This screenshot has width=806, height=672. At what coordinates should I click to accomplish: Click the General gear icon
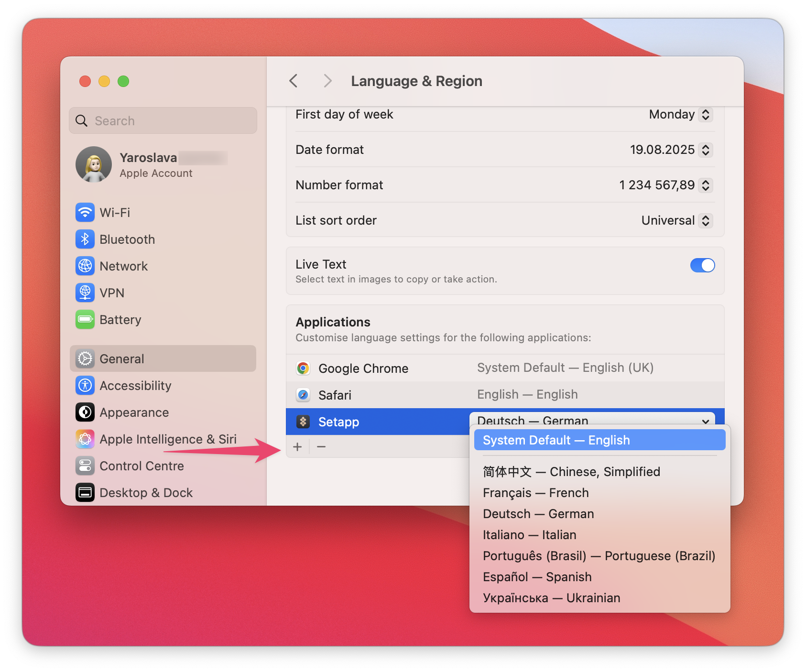(85, 358)
